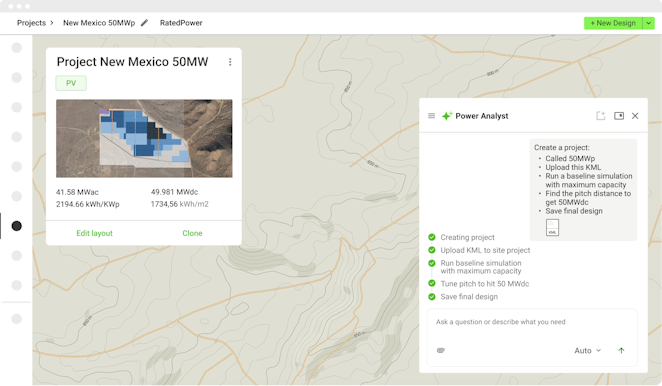Viewport: 662px width, 386px height.
Task: Expand the New Design dropdown arrow
Action: coord(648,23)
